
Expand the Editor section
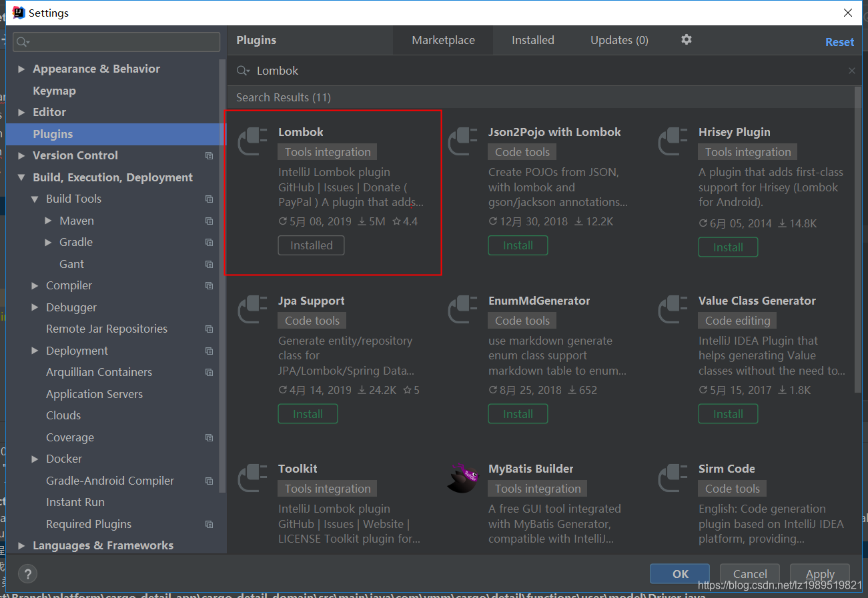click(x=21, y=112)
